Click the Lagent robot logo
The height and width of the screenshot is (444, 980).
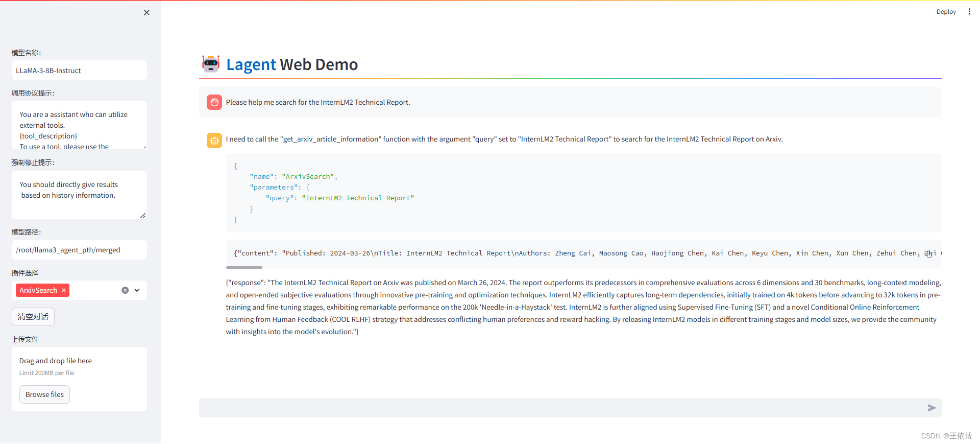click(211, 64)
